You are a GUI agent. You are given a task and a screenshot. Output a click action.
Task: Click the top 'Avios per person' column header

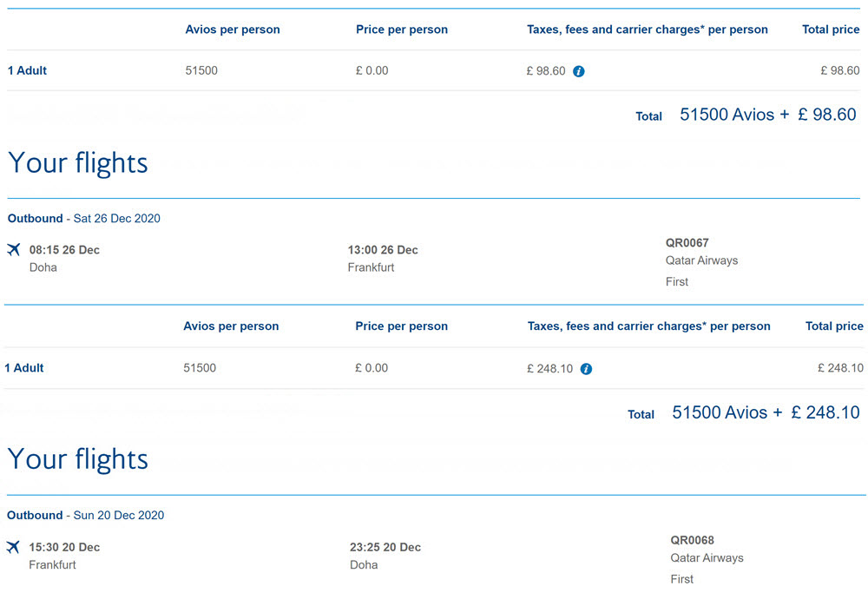point(233,30)
